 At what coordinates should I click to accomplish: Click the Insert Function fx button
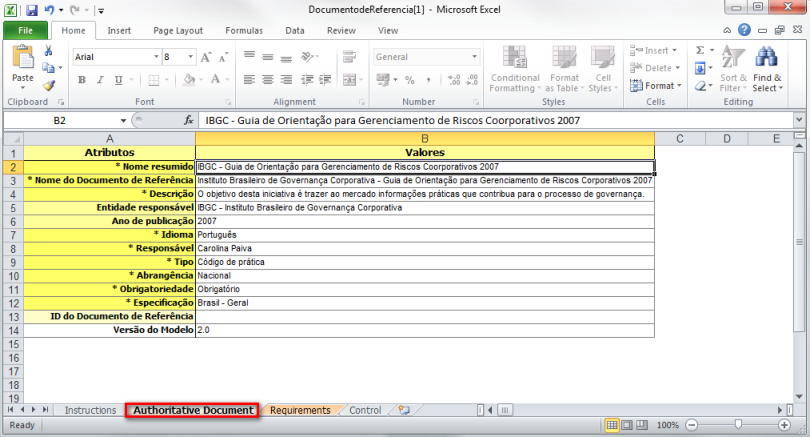click(x=189, y=120)
